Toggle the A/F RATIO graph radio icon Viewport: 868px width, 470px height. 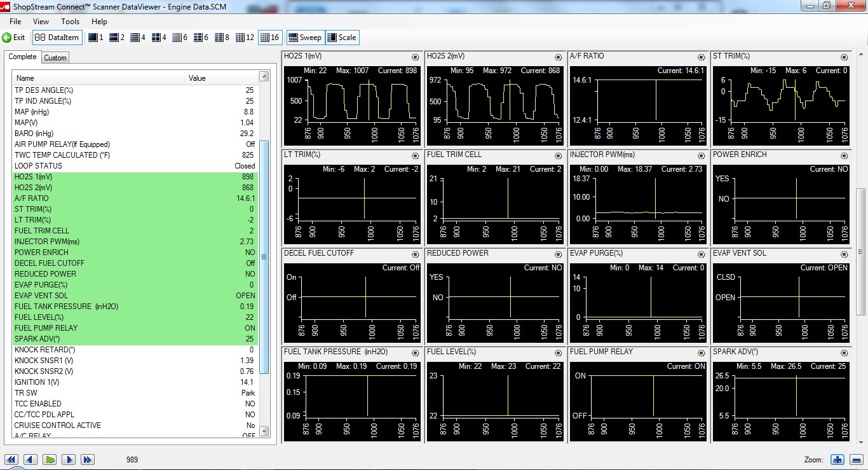click(701, 57)
